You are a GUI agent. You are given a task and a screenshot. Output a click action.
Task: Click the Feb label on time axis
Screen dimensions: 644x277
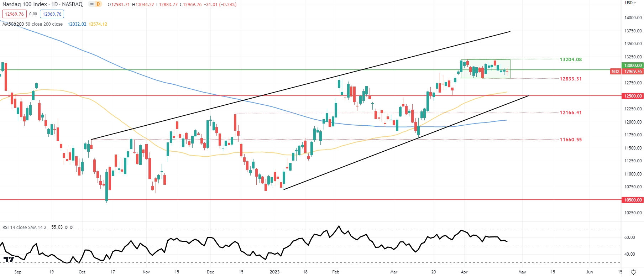click(336, 272)
